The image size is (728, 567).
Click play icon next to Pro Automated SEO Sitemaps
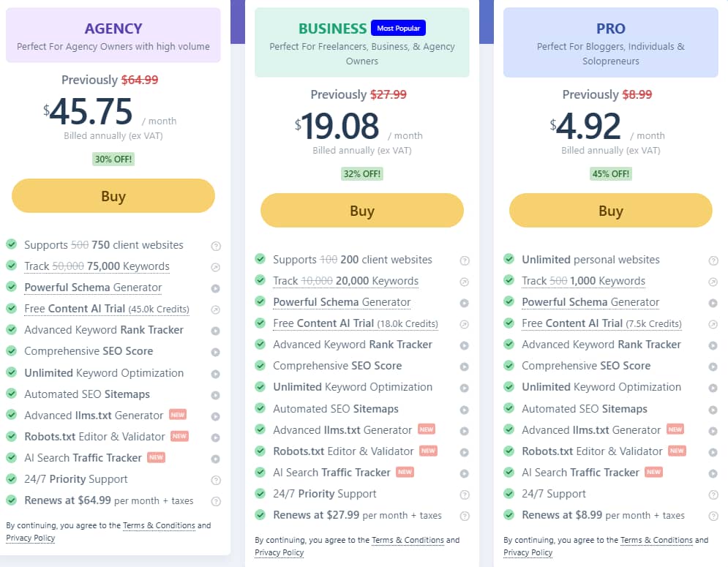[x=713, y=410]
